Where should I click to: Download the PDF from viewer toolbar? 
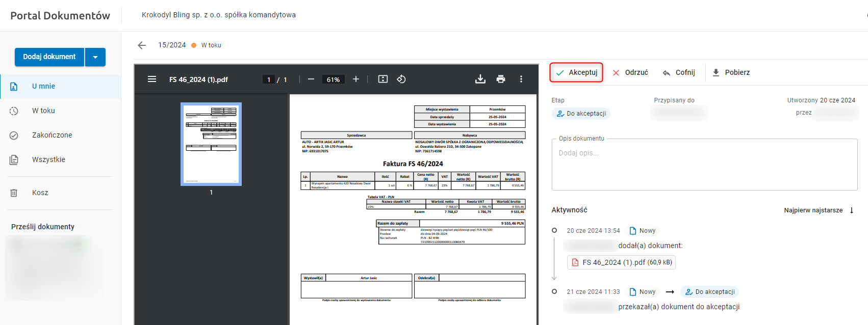point(480,79)
